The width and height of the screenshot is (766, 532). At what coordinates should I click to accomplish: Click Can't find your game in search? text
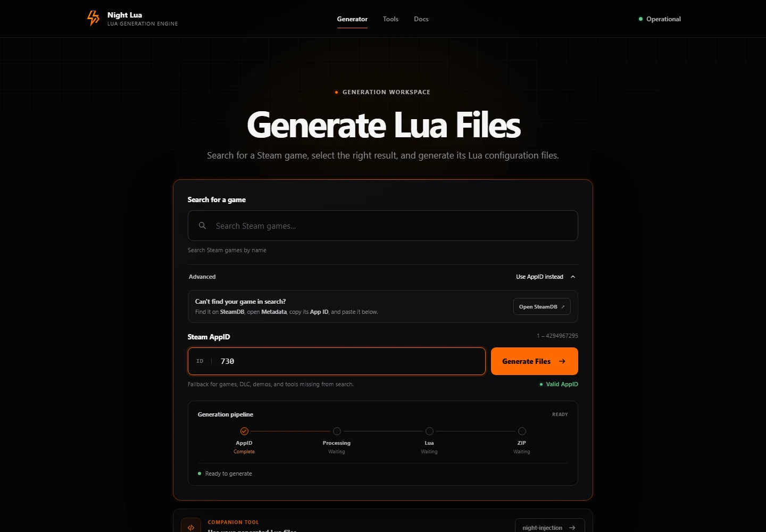[x=240, y=302]
